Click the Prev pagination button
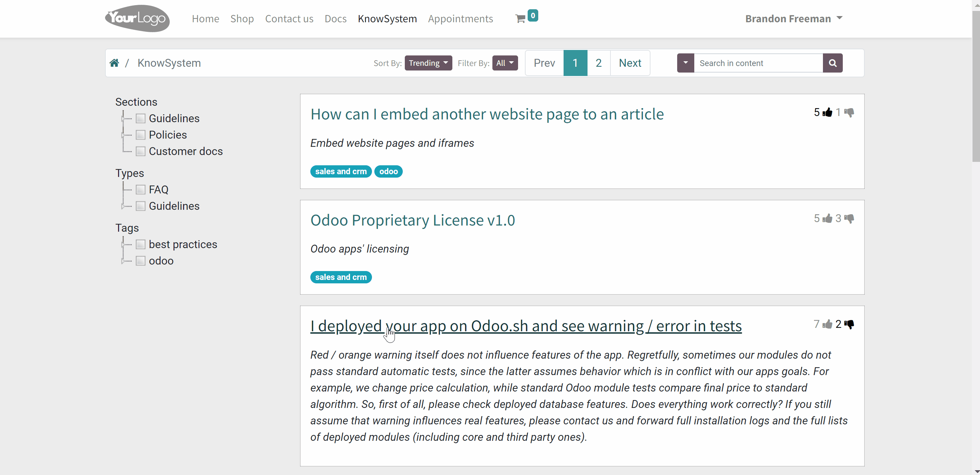This screenshot has height=475, width=980. coord(544,63)
